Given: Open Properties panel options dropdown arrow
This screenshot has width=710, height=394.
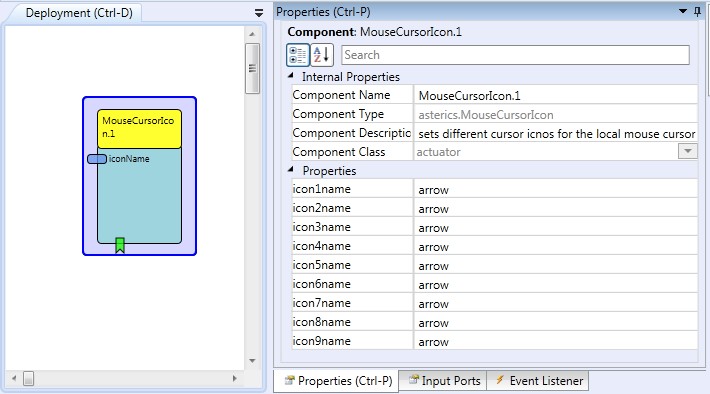Looking at the screenshot, I should point(683,11).
